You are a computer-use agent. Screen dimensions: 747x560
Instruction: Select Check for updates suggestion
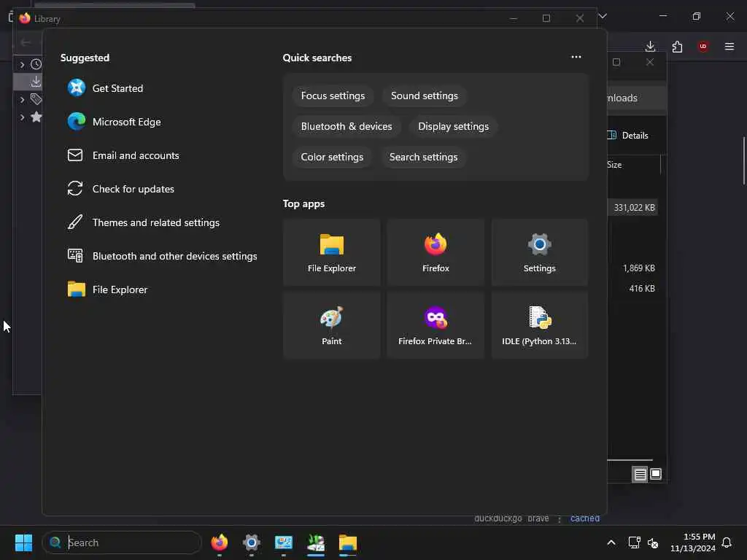(121, 189)
